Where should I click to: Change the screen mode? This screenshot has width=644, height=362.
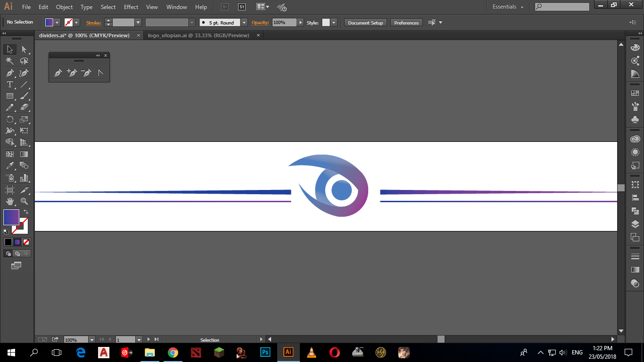pos(17,265)
